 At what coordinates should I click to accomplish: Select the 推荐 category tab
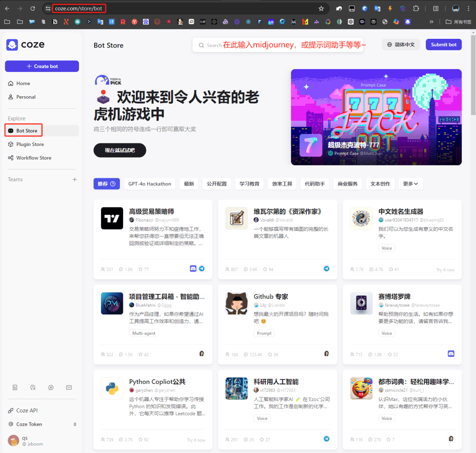[106, 184]
